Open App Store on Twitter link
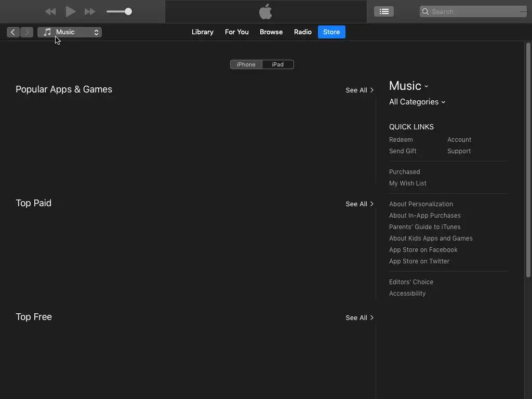Image resolution: width=532 pixels, height=399 pixels. pos(419,261)
